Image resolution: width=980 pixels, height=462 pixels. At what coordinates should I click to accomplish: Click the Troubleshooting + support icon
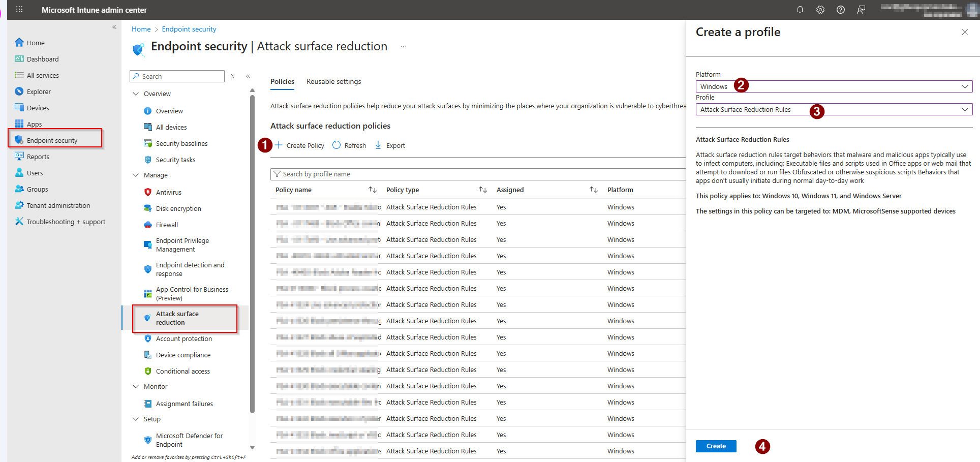click(19, 222)
